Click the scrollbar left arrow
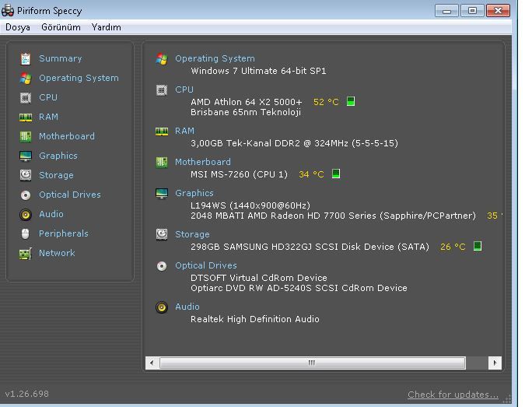532x407 pixels. point(152,363)
